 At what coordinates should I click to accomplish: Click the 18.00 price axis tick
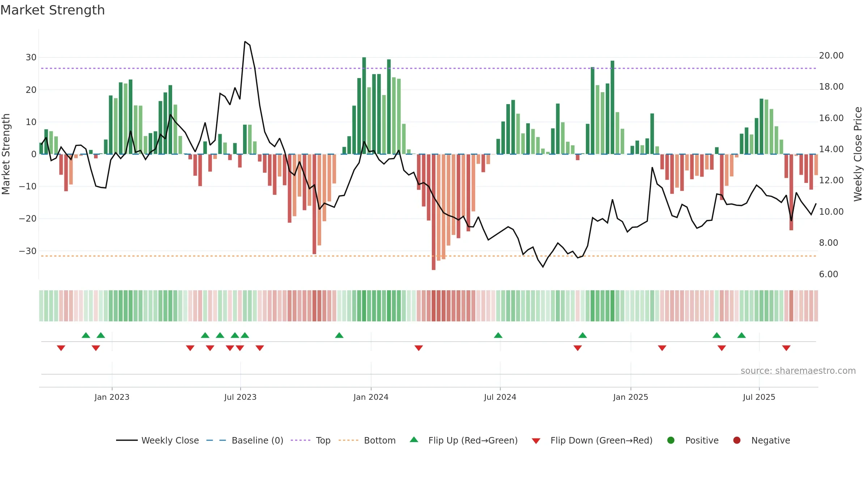[x=831, y=87]
